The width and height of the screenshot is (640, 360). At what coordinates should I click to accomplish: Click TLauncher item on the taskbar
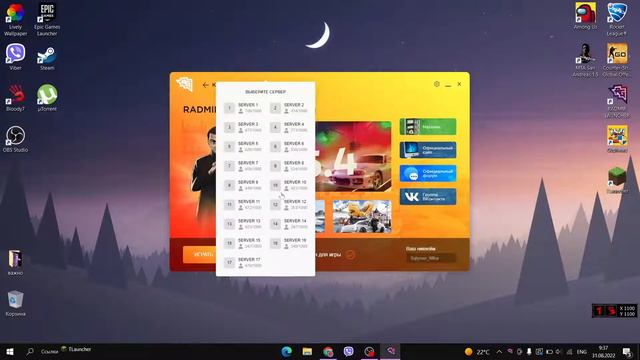(x=76, y=349)
